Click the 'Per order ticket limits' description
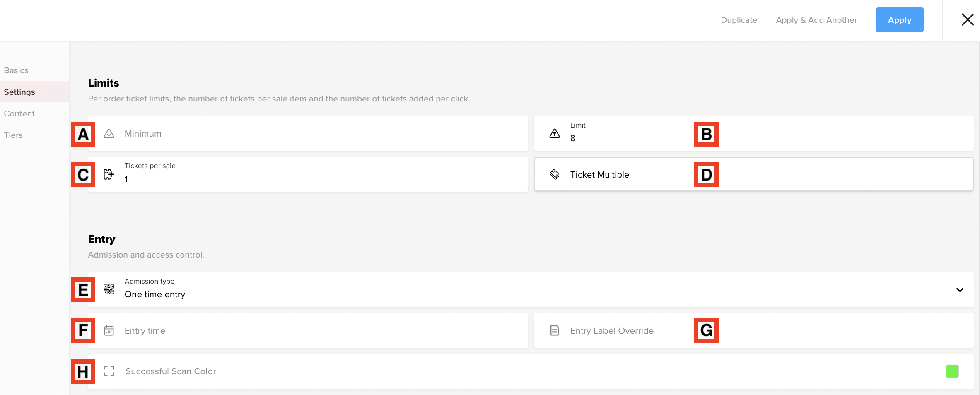Image resolution: width=980 pixels, height=395 pixels. coord(279,99)
